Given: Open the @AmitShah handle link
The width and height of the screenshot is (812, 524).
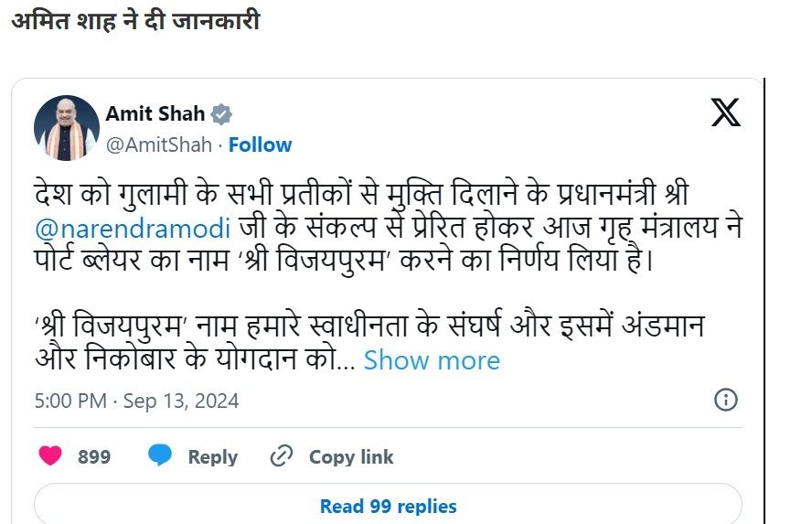Looking at the screenshot, I should tap(159, 144).
